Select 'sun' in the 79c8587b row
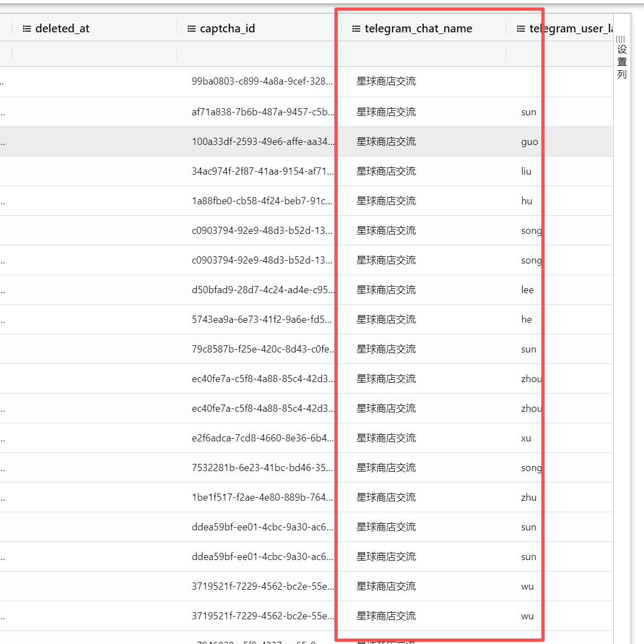The width and height of the screenshot is (644, 644). click(529, 349)
